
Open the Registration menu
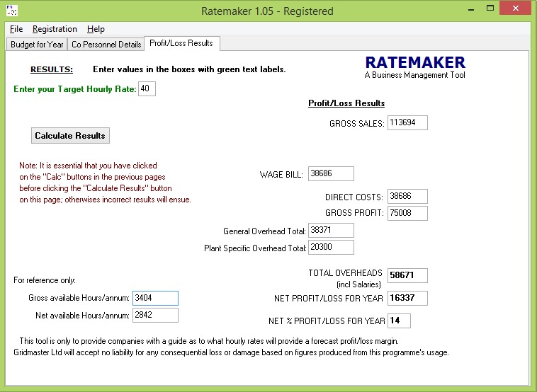(x=55, y=29)
